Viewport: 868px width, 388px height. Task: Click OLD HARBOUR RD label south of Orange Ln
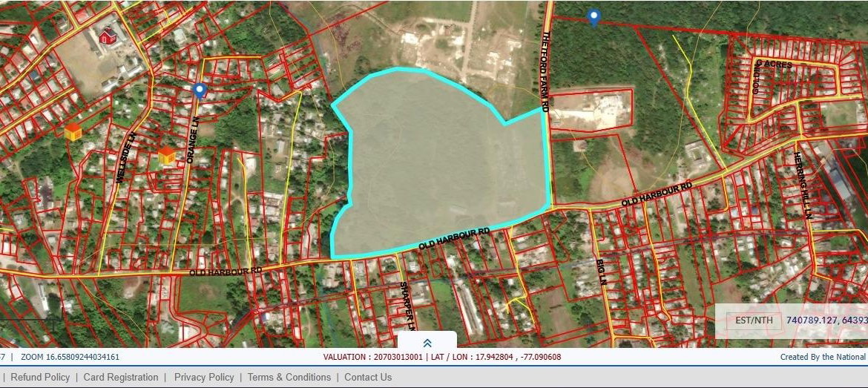pos(226,272)
